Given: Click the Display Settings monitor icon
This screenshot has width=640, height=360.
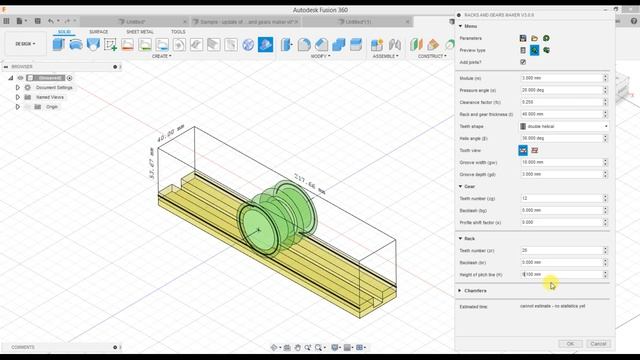Looking at the screenshot, I should click(335, 347).
